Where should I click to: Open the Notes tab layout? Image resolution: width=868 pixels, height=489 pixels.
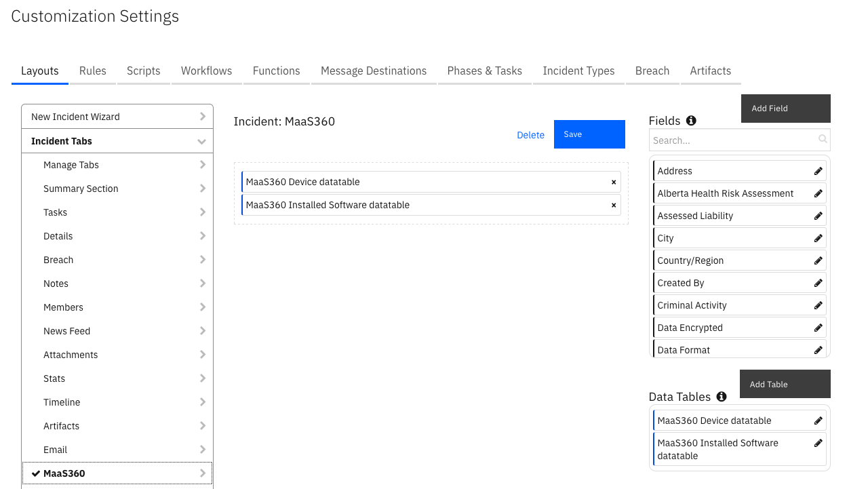tap(117, 283)
